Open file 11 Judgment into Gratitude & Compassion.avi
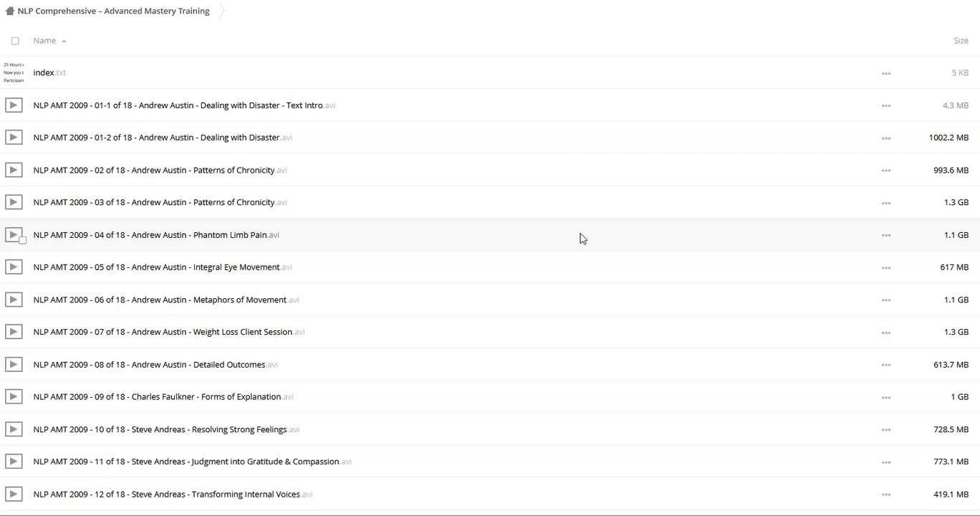The width and height of the screenshot is (980, 516). pyautogui.click(x=193, y=462)
